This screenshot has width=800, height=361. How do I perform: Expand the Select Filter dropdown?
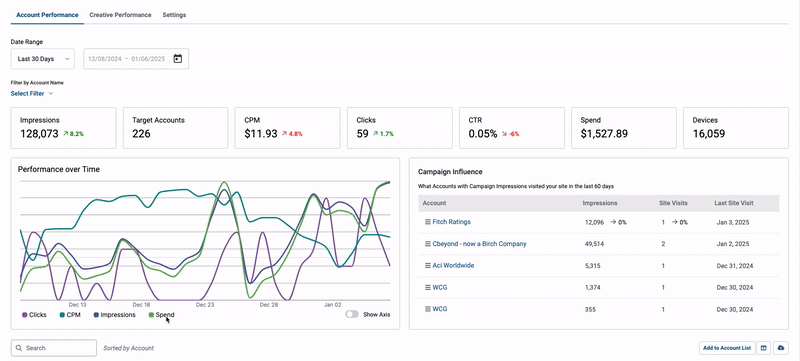pyautogui.click(x=32, y=93)
